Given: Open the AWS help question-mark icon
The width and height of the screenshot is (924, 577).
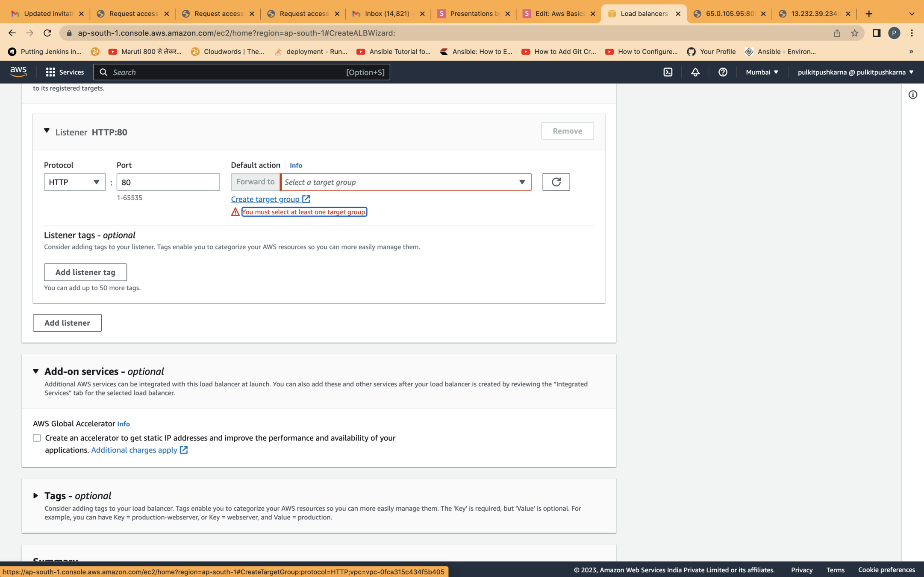Looking at the screenshot, I should (x=723, y=72).
